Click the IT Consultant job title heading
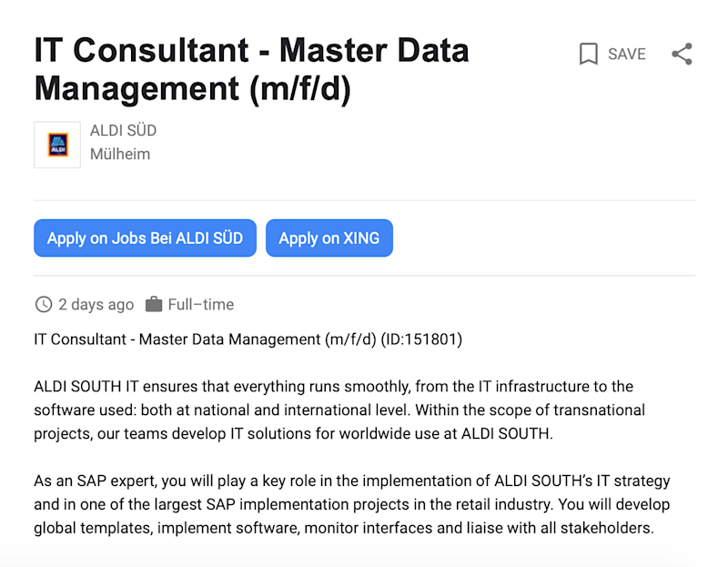The width and height of the screenshot is (728, 567). (251, 49)
